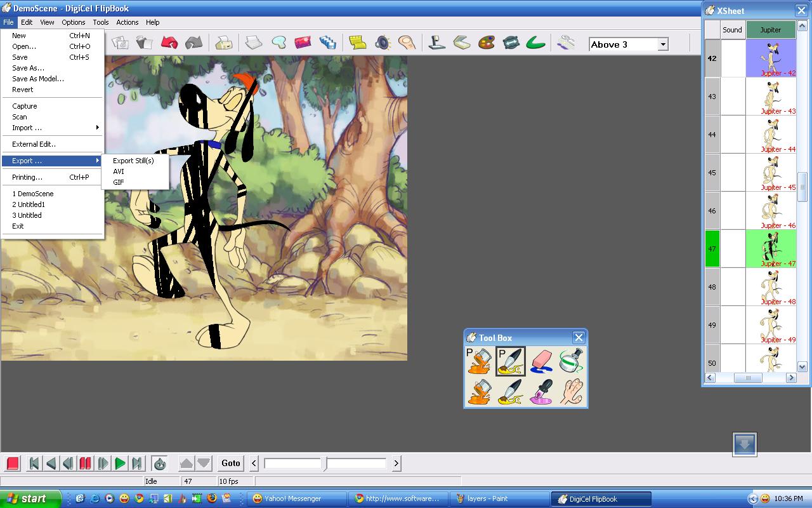Expand the Import submenu

point(53,128)
